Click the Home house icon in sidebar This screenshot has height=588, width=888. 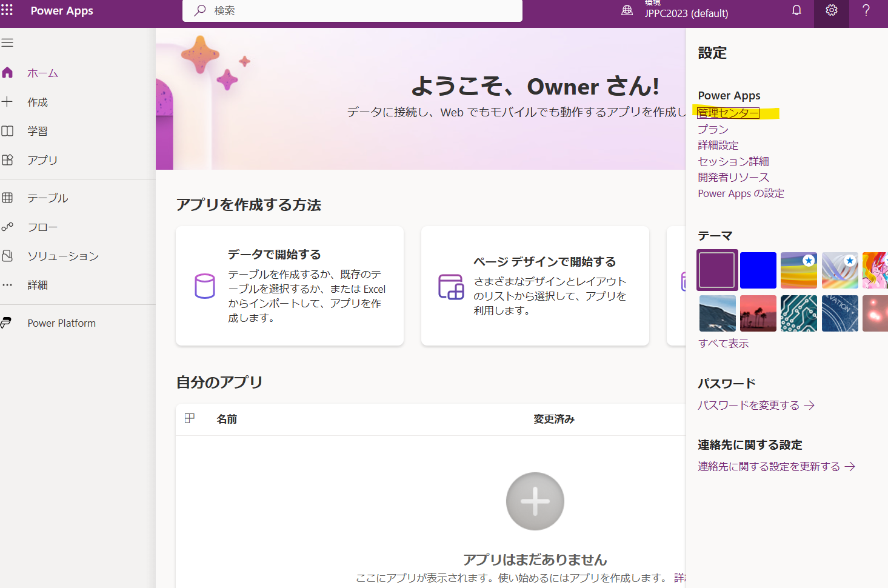point(7,73)
